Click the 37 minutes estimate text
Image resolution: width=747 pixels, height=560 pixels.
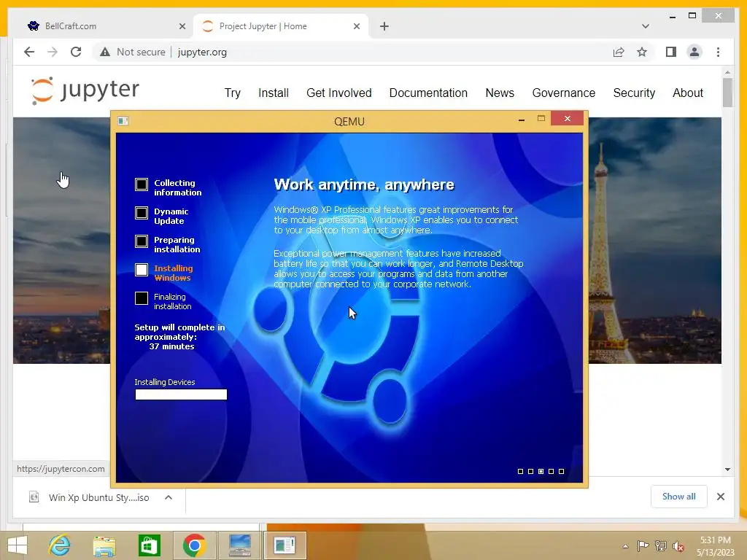point(171,346)
